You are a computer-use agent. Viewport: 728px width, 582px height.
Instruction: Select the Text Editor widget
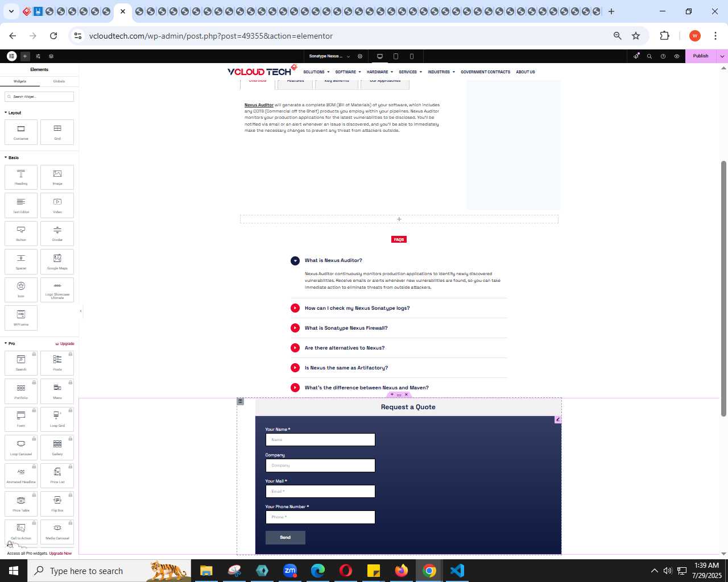tap(21, 205)
